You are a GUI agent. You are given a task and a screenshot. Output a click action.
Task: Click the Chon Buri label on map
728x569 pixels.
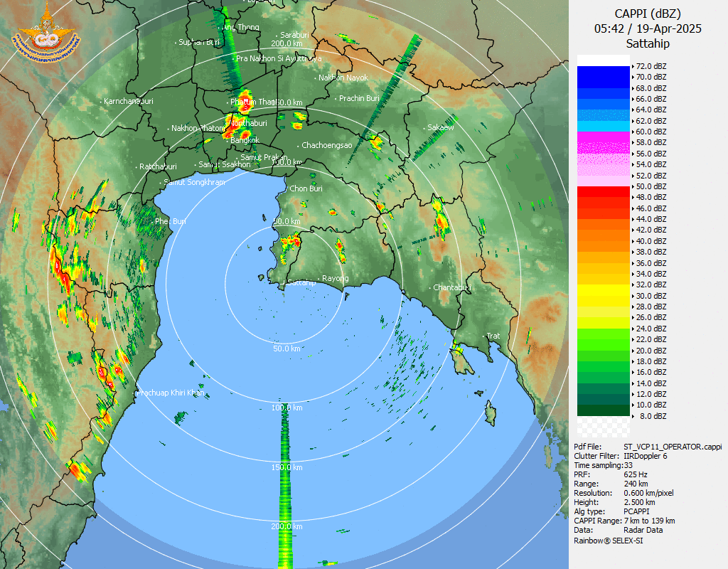pyautogui.click(x=306, y=188)
